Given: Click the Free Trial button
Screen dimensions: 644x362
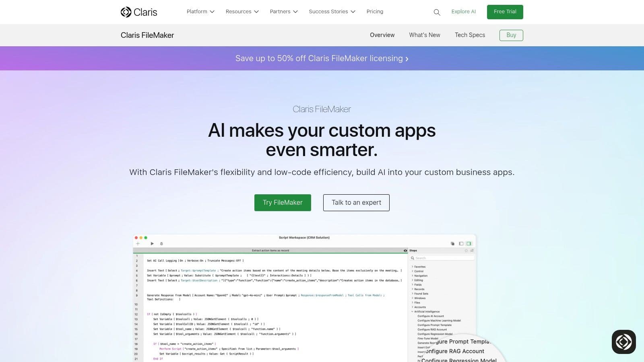Looking at the screenshot, I should [x=505, y=12].
